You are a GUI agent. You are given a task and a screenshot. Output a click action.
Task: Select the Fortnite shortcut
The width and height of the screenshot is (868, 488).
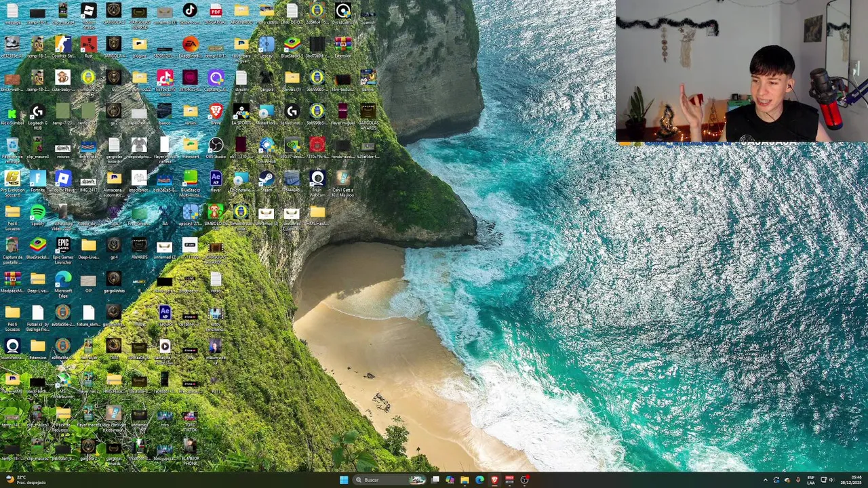tap(37, 180)
